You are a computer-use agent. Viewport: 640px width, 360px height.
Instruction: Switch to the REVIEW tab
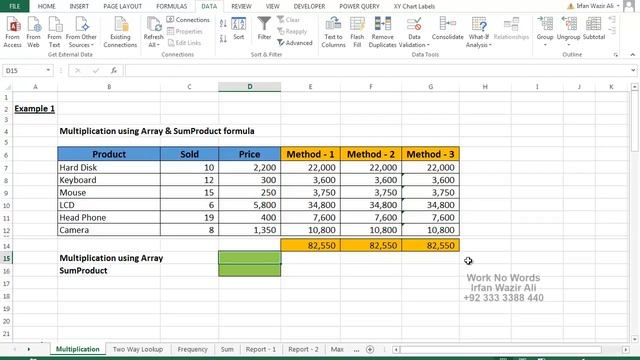click(x=241, y=6)
